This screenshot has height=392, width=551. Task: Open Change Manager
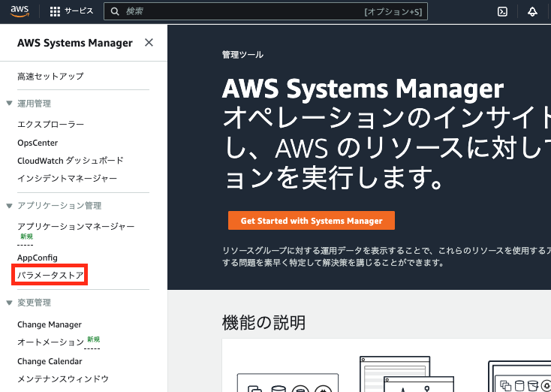pyautogui.click(x=50, y=324)
